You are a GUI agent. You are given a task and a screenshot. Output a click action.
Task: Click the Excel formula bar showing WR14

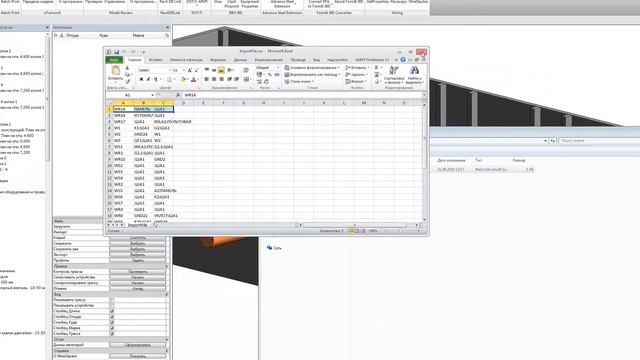click(301, 95)
